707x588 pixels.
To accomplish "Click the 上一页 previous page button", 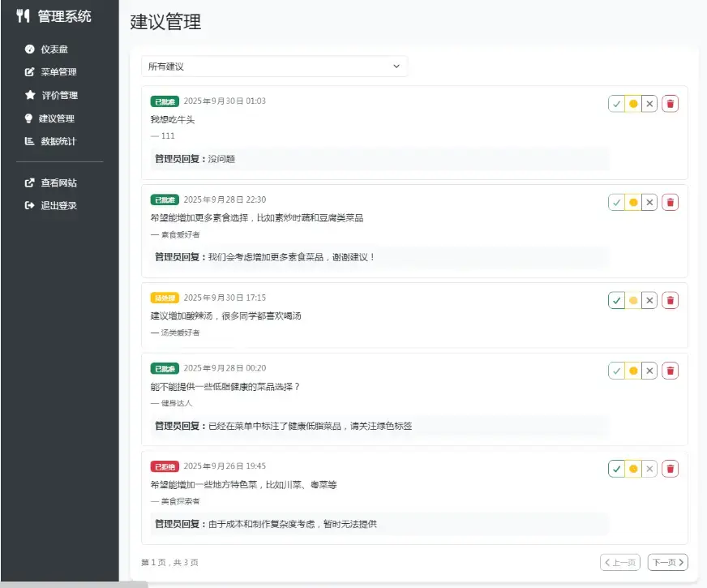I will click(619, 562).
